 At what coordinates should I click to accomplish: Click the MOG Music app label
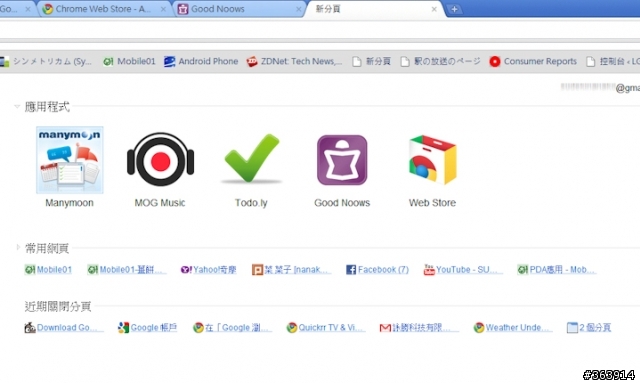tap(160, 203)
